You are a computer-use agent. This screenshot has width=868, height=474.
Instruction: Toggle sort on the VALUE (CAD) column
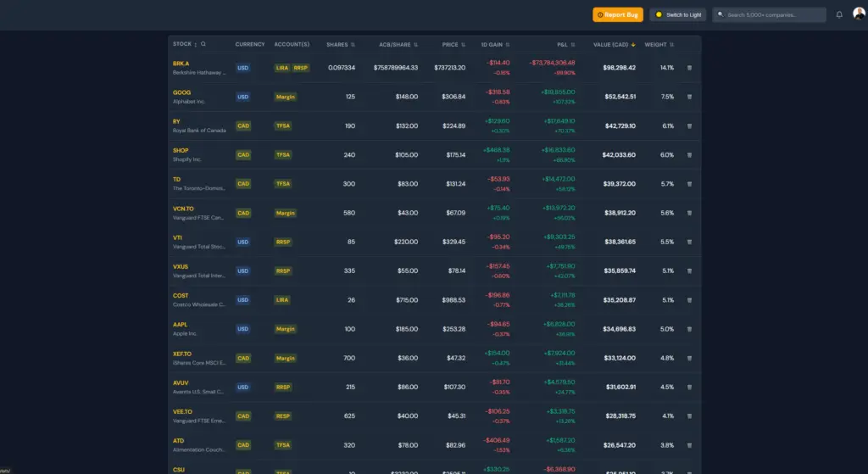coord(614,44)
